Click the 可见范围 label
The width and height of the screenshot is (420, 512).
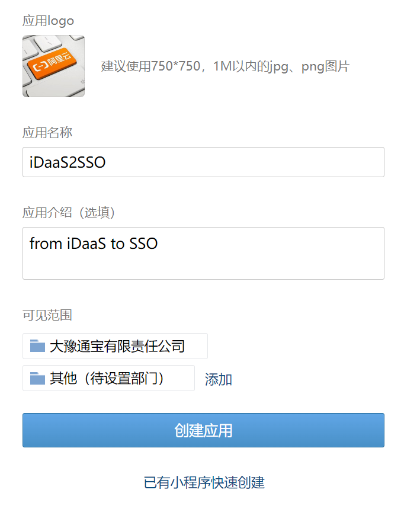click(x=47, y=315)
